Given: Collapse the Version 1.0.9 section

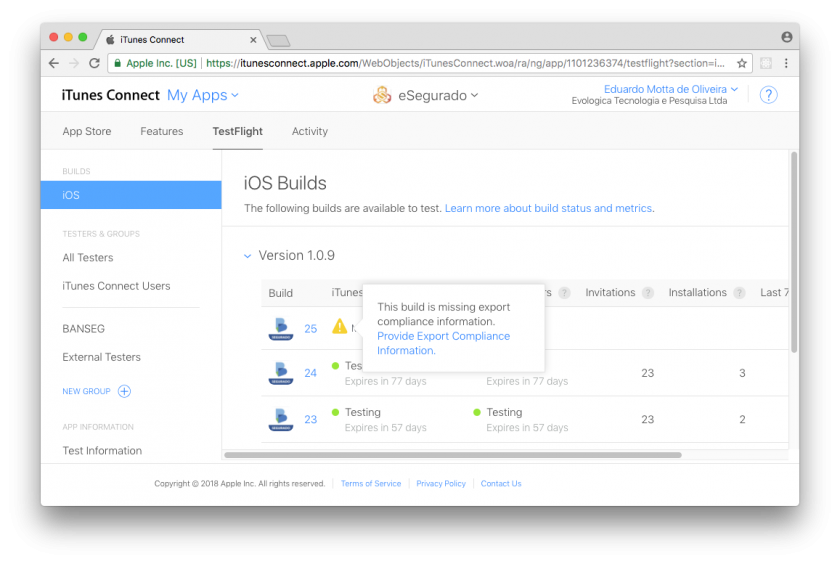Looking at the screenshot, I should (248, 256).
